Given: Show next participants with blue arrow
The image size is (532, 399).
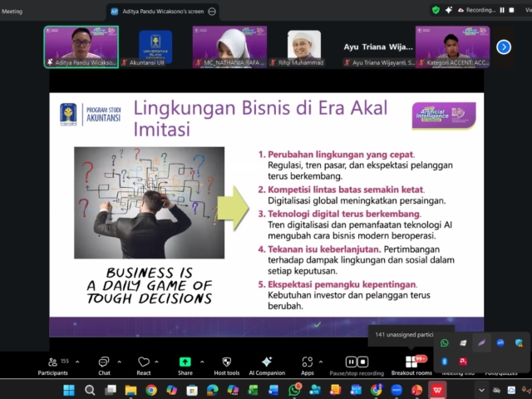Looking at the screenshot, I should (x=504, y=47).
